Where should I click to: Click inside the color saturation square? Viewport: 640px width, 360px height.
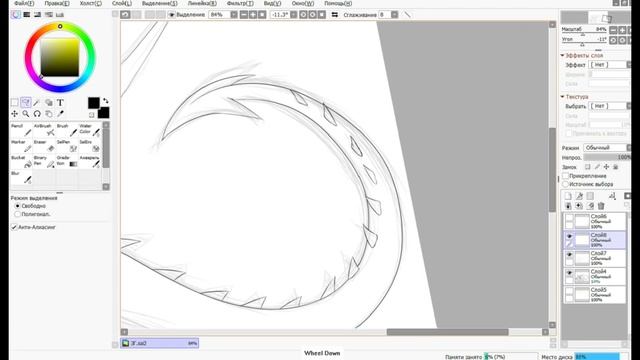(x=60, y=57)
